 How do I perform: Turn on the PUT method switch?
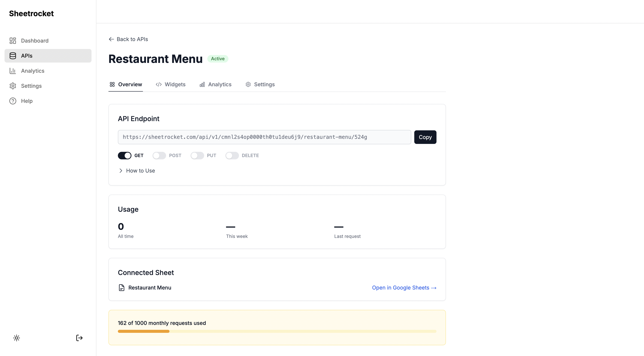coord(197,156)
